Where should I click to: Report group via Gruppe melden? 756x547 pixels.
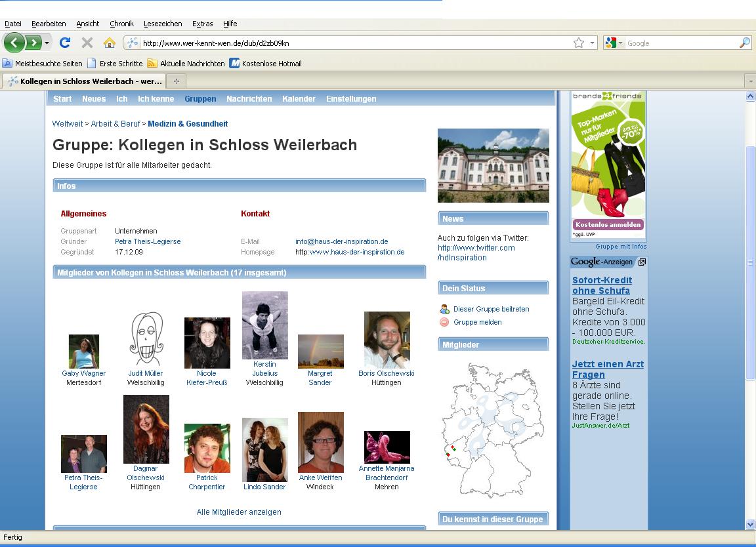tap(477, 322)
